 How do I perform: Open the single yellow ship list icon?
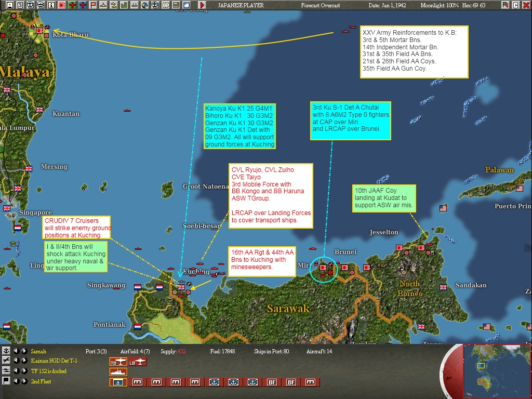(x=103, y=5)
